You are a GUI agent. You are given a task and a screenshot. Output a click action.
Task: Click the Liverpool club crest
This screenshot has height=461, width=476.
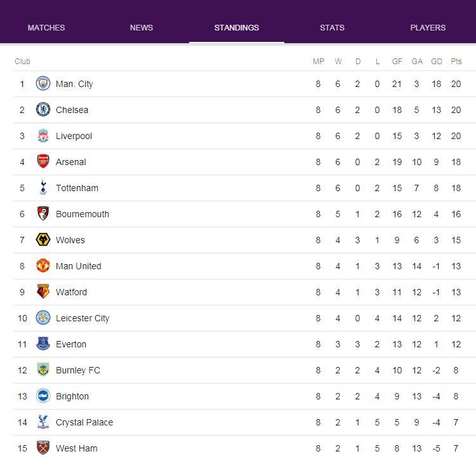43,136
